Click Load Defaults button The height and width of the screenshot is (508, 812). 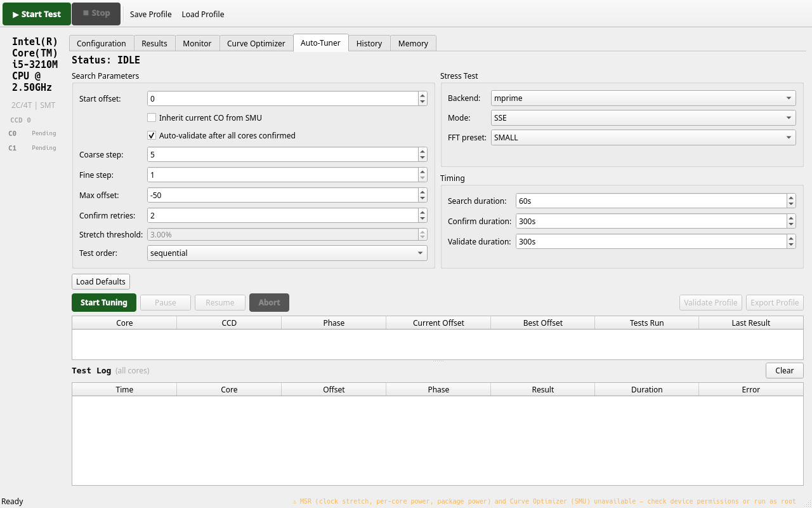click(101, 281)
